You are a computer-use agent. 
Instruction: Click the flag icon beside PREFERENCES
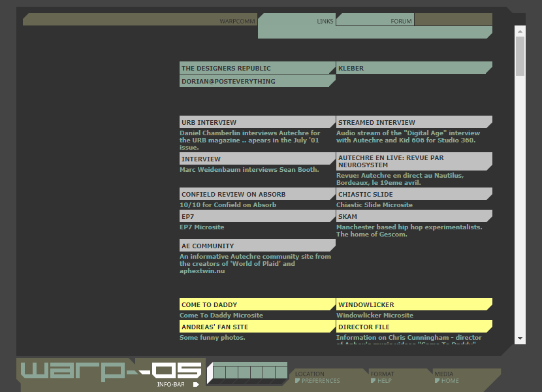pos(297,381)
